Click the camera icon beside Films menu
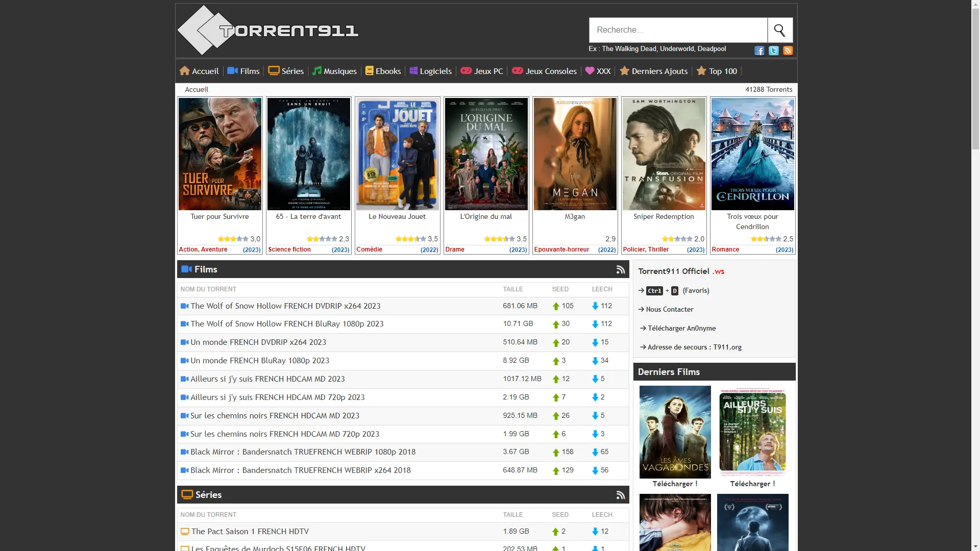The height and width of the screenshot is (551, 980). pyautogui.click(x=233, y=71)
